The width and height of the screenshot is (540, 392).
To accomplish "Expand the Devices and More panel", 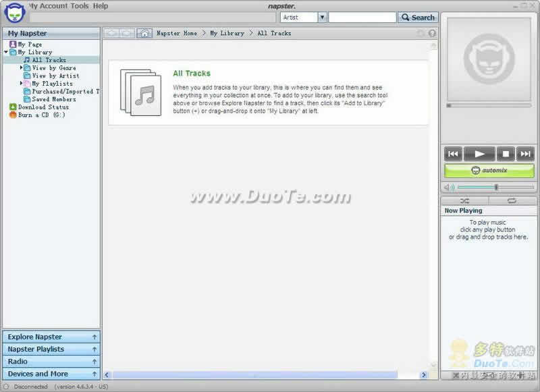I will tap(51, 374).
